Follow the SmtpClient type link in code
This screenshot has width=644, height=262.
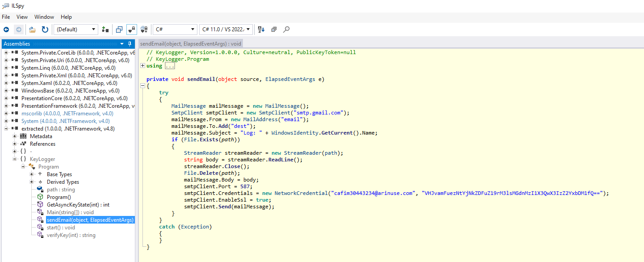(x=187, y=113)
